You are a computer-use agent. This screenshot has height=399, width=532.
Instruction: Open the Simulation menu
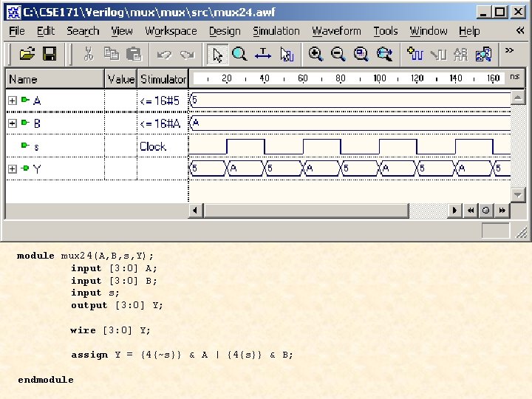click(x=276, y=31)
